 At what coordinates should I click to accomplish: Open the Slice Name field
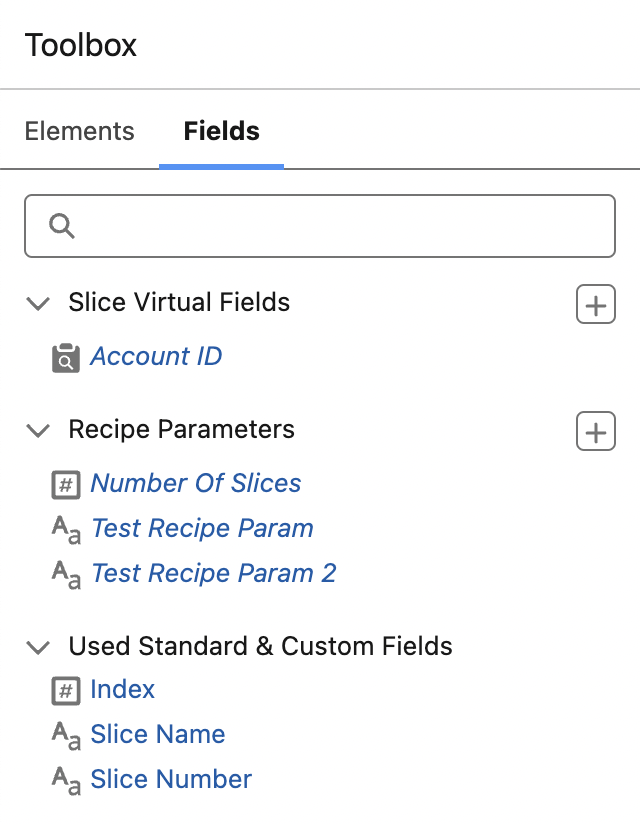pyautogui.click(x=157, y=735)
